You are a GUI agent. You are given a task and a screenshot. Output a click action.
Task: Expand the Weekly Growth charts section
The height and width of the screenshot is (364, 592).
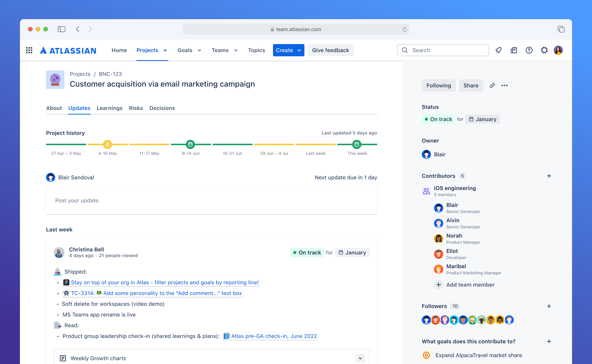pyautogui.click(x=360, y=358)
